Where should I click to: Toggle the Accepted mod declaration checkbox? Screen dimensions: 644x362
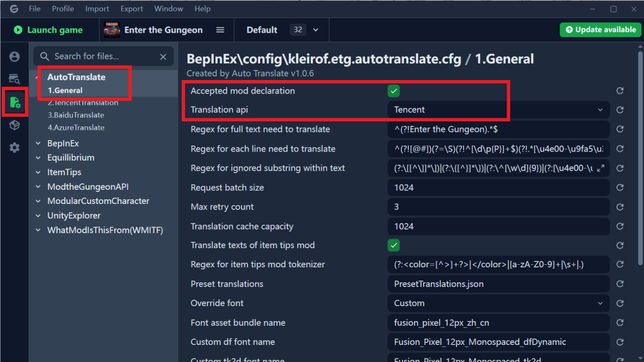click(393, 91)
